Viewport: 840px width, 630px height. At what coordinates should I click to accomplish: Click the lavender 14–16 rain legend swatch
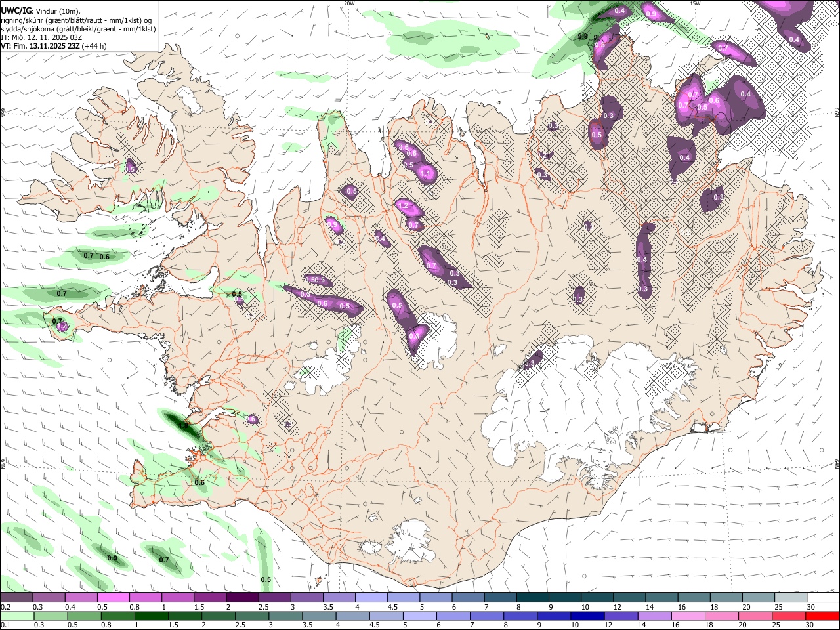tap(654, 616)
